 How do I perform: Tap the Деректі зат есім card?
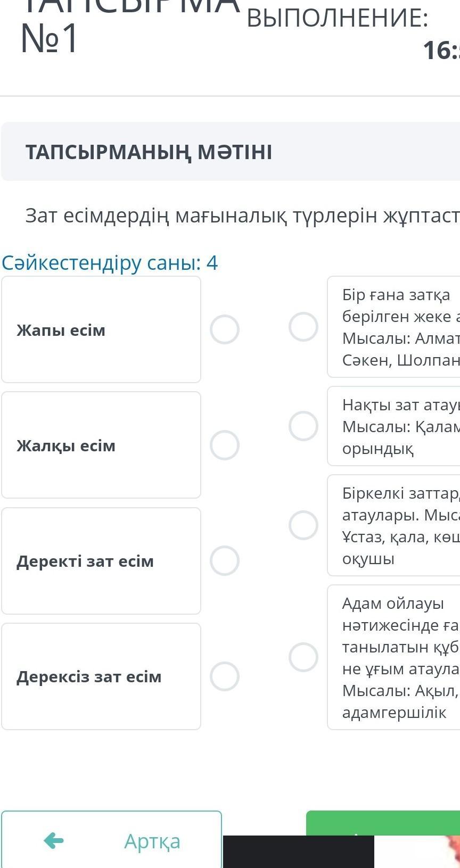(x=101, y=560)
